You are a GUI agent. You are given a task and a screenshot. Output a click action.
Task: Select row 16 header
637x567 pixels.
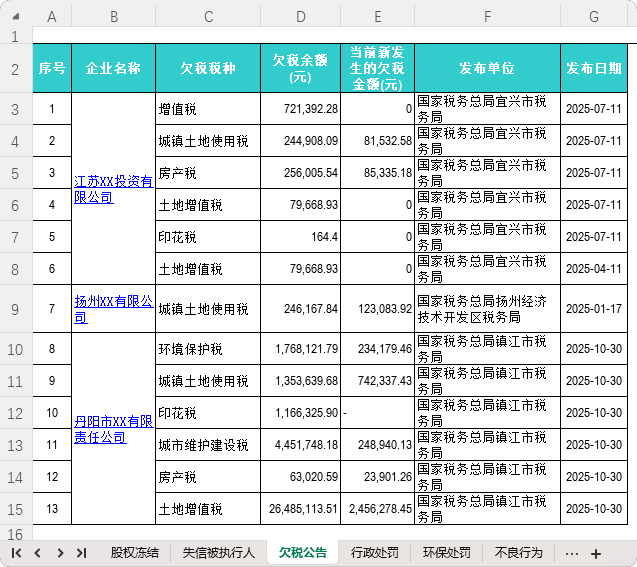pos(15,534)
